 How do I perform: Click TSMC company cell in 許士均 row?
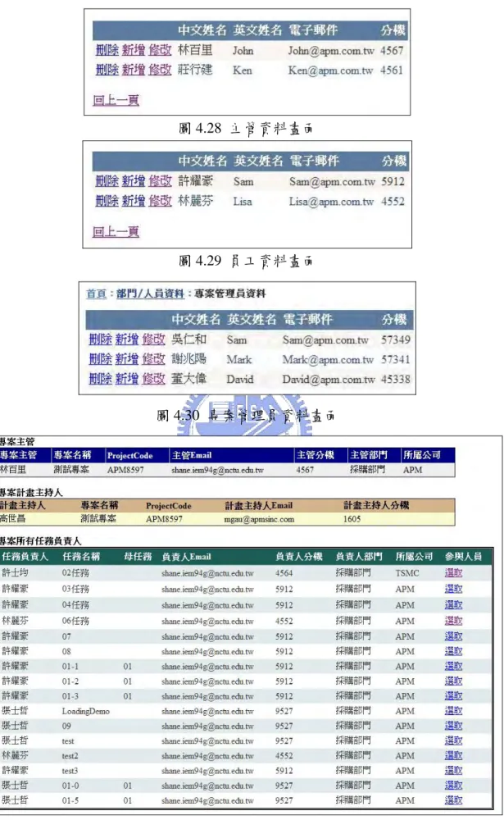pyautogui.click(x=406, y=573)
